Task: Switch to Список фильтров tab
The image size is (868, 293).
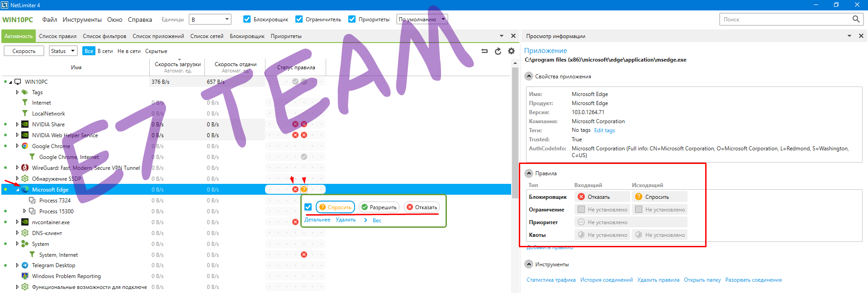Action: point(104,36)
